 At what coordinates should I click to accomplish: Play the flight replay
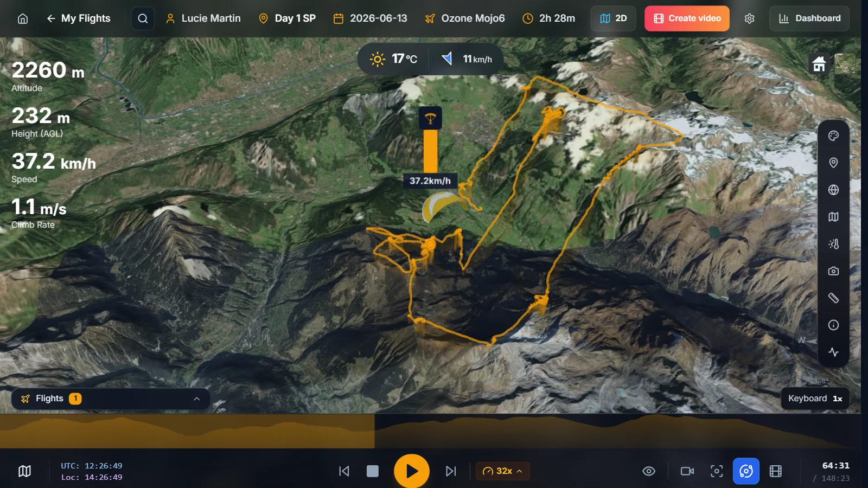point(412,471)
